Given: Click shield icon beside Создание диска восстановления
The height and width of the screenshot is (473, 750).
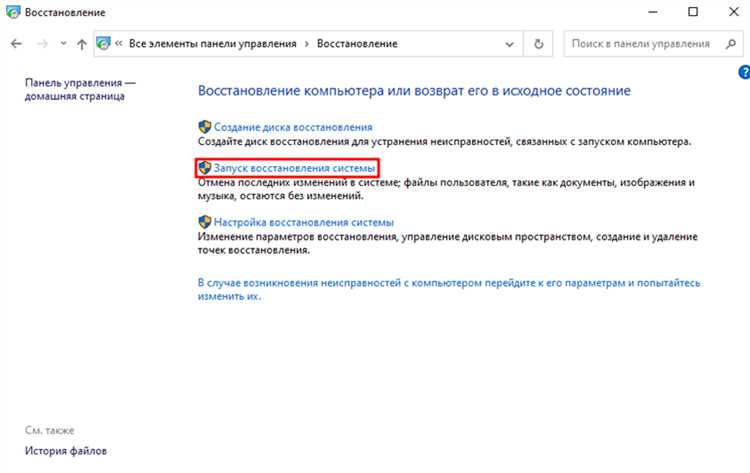Looking at the screenshot, I should (205, 127).
